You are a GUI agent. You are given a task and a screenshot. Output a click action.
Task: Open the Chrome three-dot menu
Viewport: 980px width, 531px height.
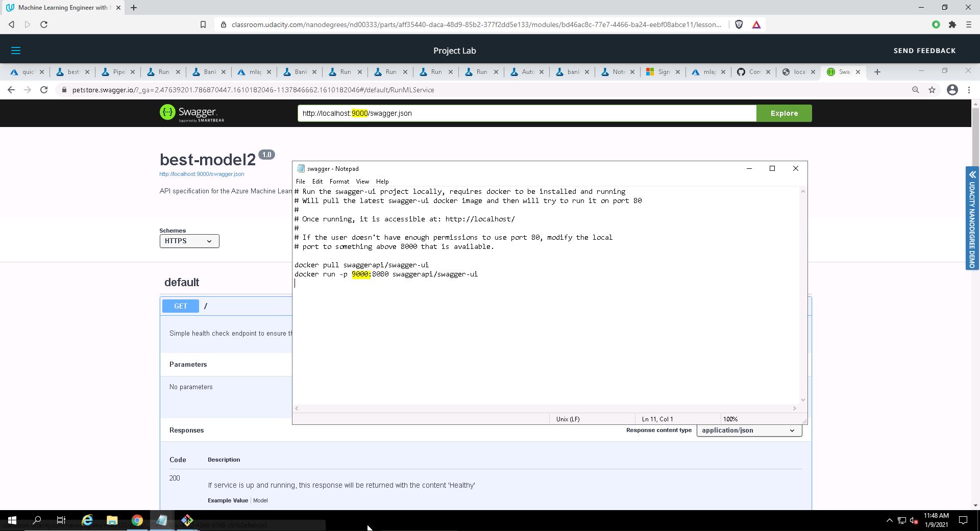click(969, 90)
